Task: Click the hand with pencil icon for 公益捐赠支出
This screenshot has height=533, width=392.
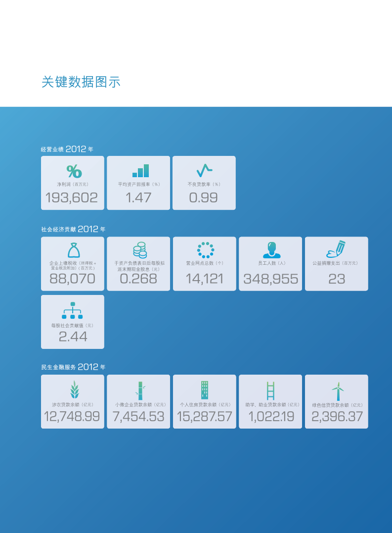Action: point(336,249)
